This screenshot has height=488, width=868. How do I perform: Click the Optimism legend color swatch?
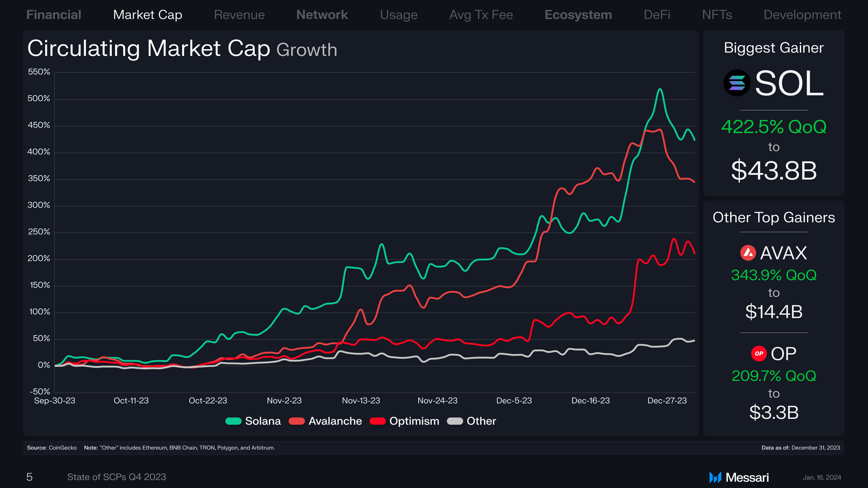pos(377,421)
